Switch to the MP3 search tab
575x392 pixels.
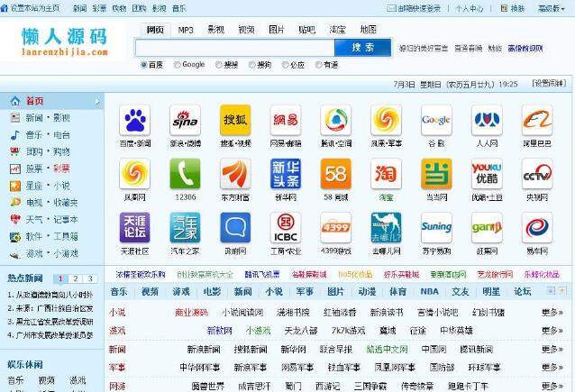point(185,30)
